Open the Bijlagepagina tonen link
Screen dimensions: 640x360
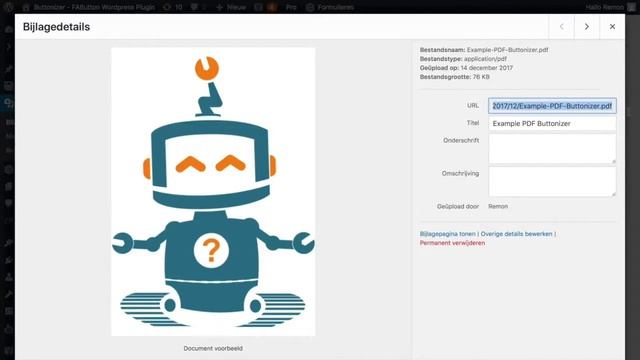[447, 234]
